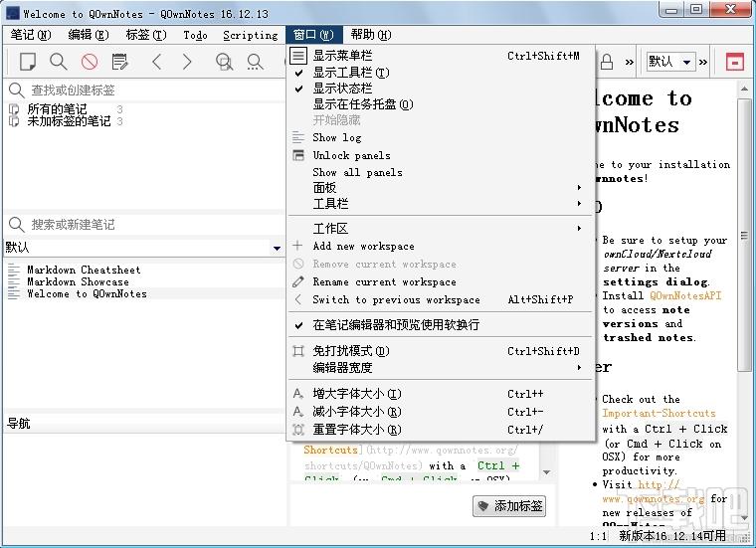Expand the 编辑器宽度 submenu
The height and width of the screenshot is (548, 756).
click(441, 368)
